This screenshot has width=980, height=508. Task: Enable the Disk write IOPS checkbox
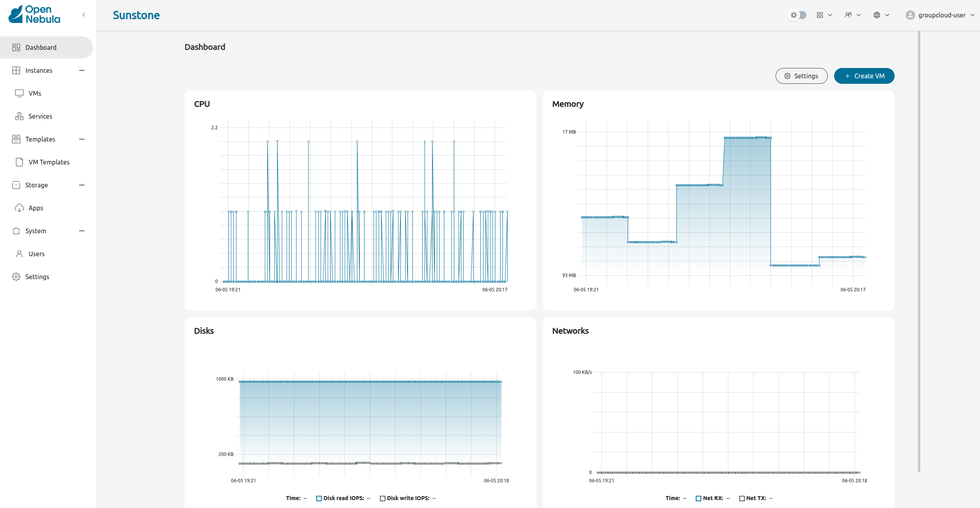click(x=383, y=498)
